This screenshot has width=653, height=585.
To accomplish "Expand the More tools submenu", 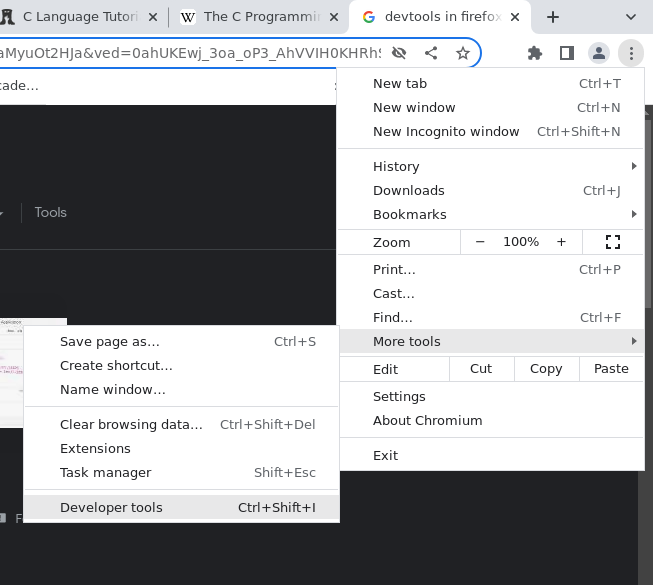I will point(491,341).
